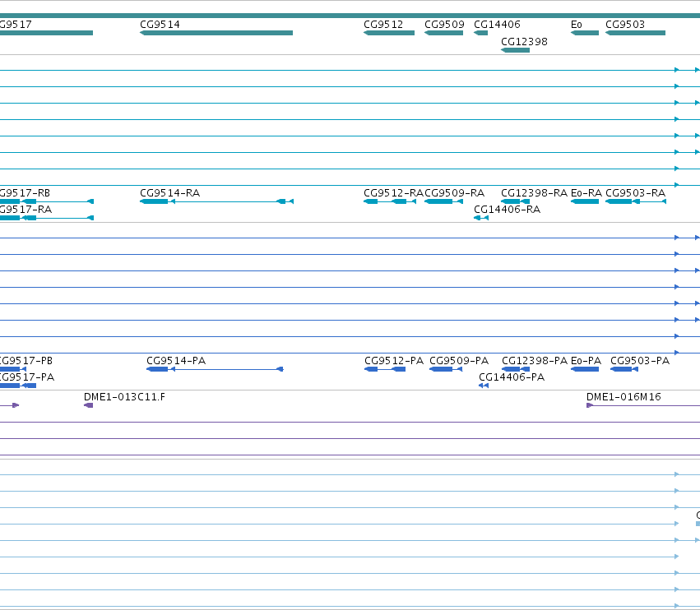Image resolution: width=700 pixels, height=610 pixels.
Task: Click the CG14406-PA CDS label
Action: (512, 377)
